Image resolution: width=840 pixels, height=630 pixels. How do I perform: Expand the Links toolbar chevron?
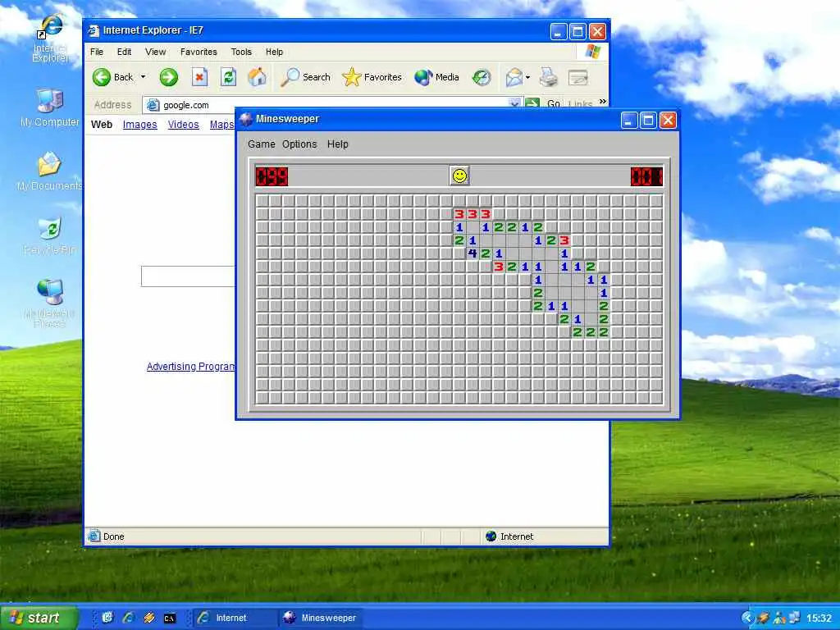tap(603, 102)
